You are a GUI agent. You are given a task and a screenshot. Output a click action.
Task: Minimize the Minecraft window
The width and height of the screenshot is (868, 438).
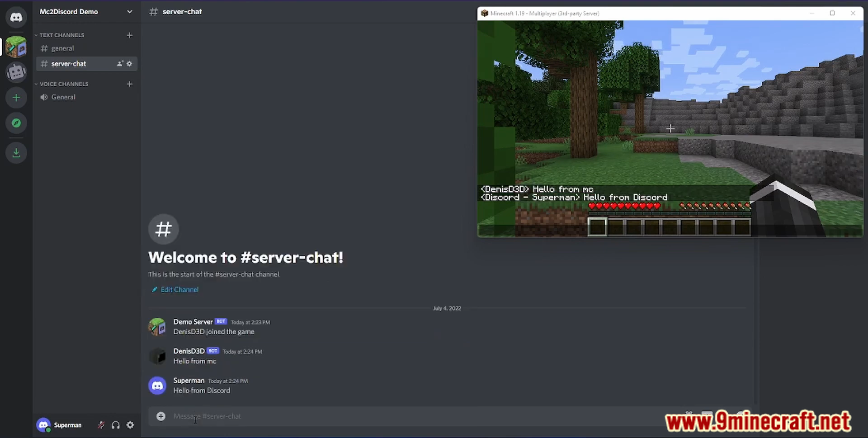click(x=812, y=14)
